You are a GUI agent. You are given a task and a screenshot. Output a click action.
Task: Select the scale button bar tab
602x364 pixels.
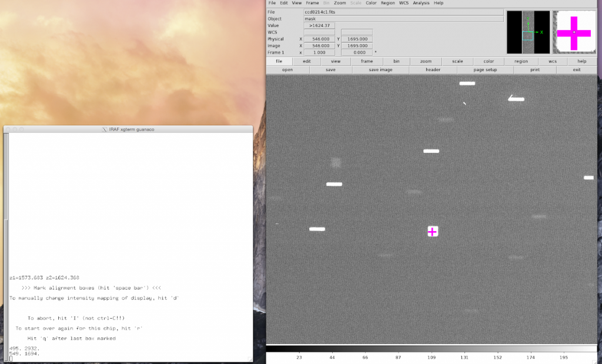click(457, 61)
